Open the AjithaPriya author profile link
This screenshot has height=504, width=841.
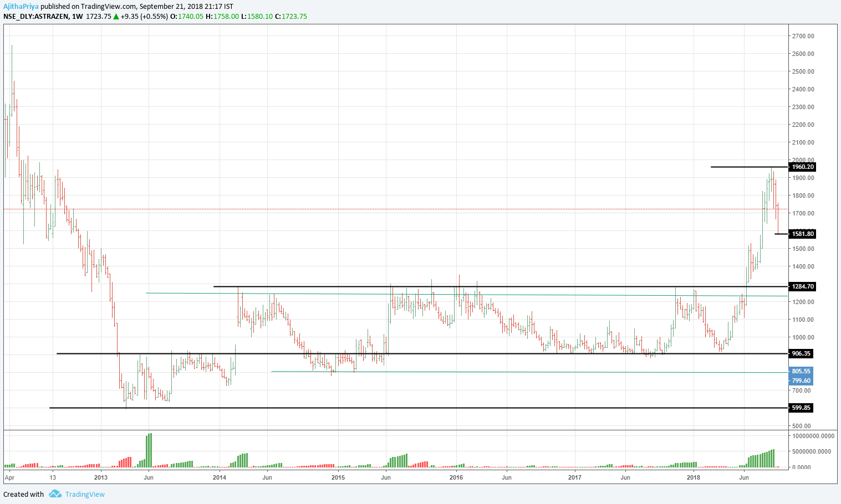(x=21, y=7)
